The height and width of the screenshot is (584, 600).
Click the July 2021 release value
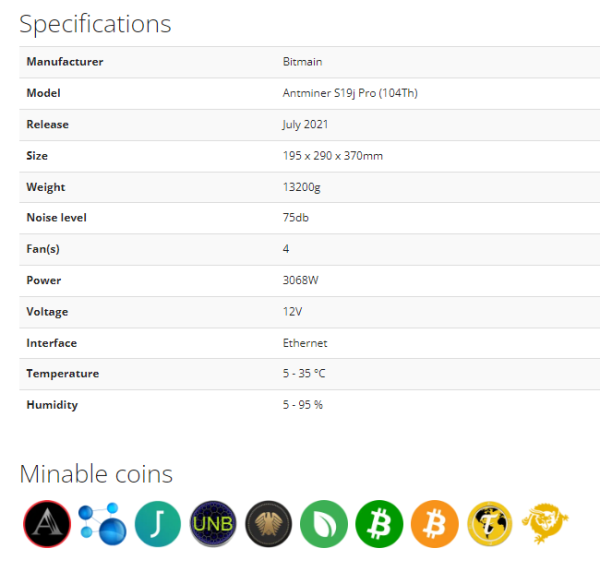click(x=305, y=124)
